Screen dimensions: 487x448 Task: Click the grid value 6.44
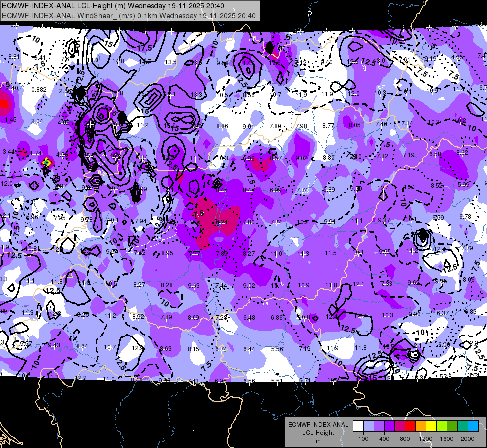tap(249, 349)
